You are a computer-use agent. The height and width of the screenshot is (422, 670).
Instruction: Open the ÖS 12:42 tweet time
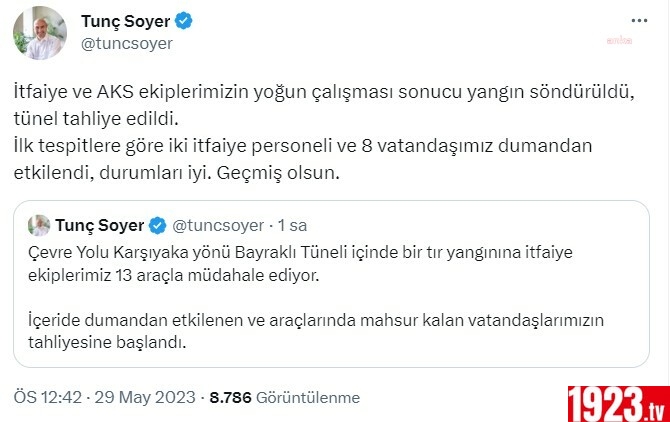(x=47, y=397)
